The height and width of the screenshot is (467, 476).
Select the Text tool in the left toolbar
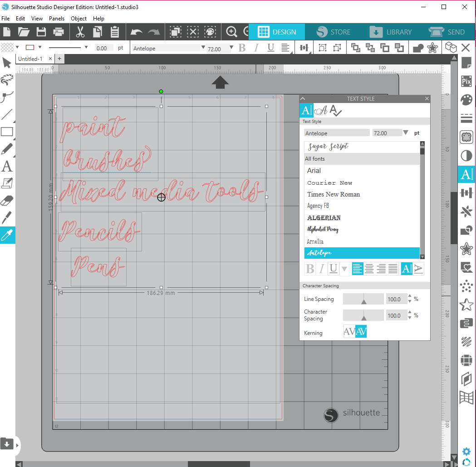pyautogui.click(x=6, y=167)
